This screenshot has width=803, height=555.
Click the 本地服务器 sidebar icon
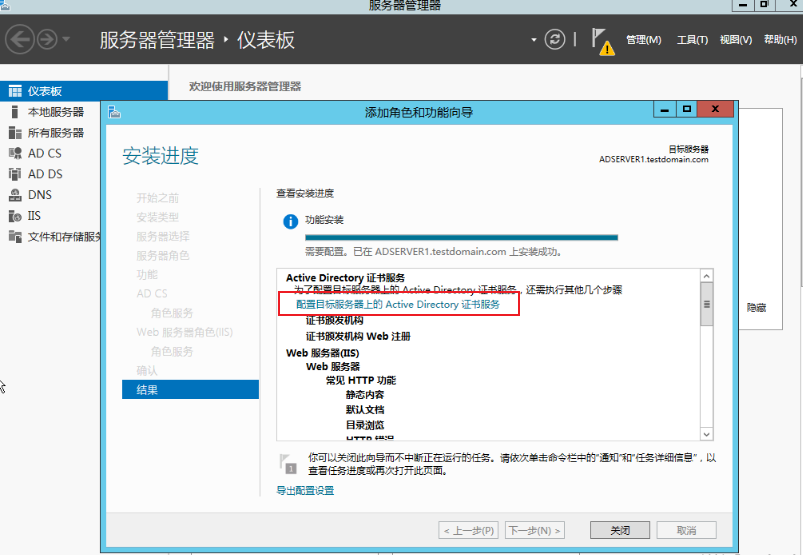[15, 112]
